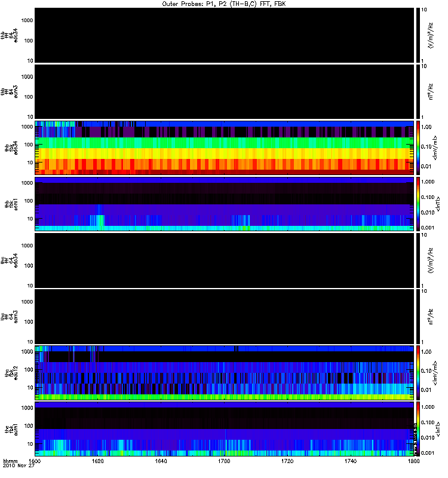Click the 'thc fff 64 scm3' y-axis title
Viewport: 448px width, 478px height.
(x=9, y=317)
